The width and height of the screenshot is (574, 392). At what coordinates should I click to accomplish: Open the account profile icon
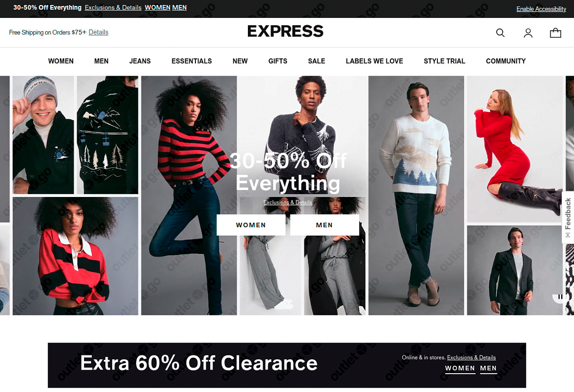528,33
